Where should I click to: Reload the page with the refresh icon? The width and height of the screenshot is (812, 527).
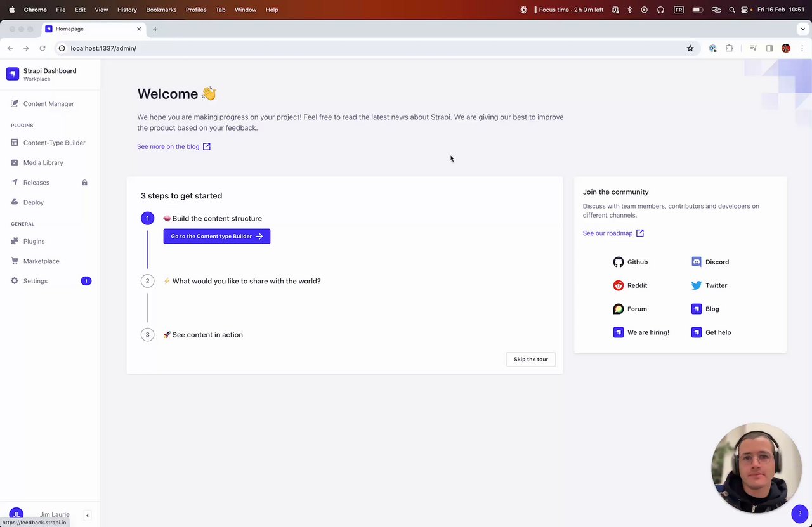[x=43, y=48]
